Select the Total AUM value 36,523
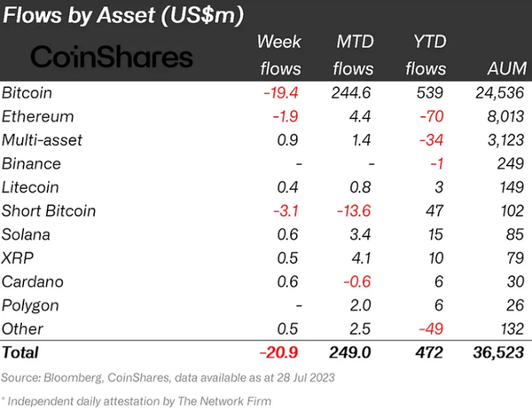This screenshot has height=418, width=532. (x=497, y=353)
